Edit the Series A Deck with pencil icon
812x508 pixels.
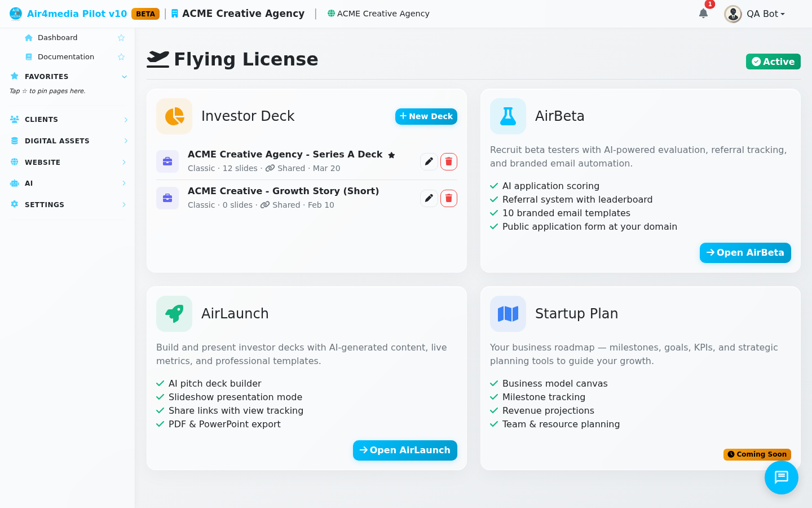pos(429,162)
